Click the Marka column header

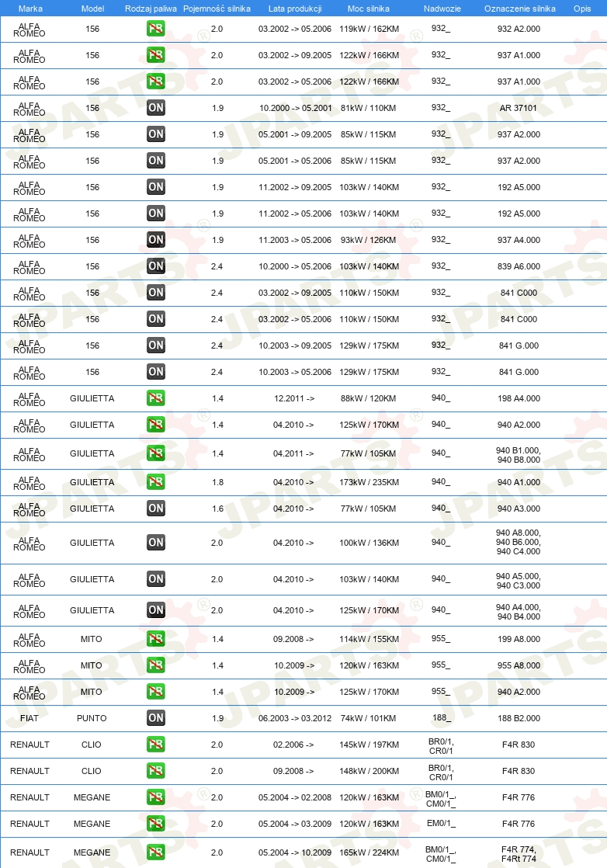[x=30, y=9]
